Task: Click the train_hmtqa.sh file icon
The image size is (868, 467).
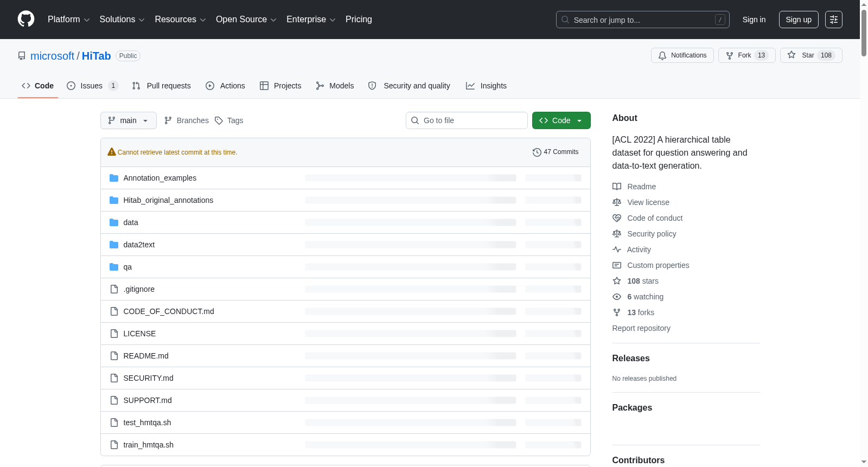Action: [114, 445]
